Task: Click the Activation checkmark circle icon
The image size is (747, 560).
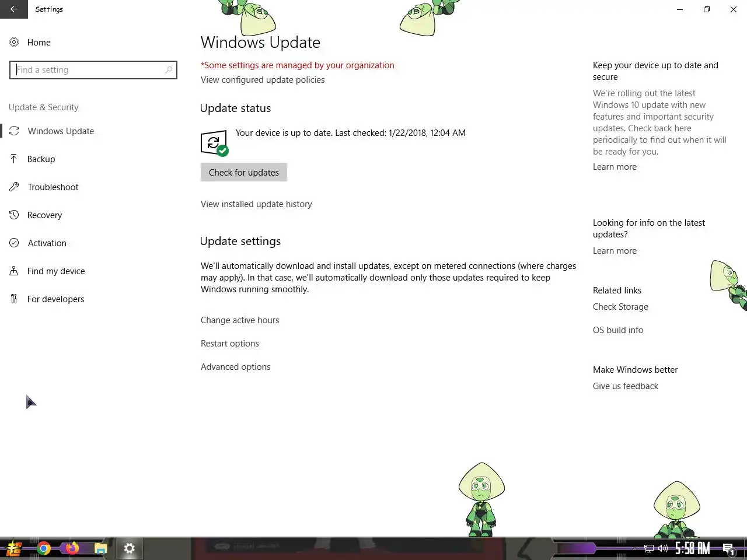Action: 14,243
